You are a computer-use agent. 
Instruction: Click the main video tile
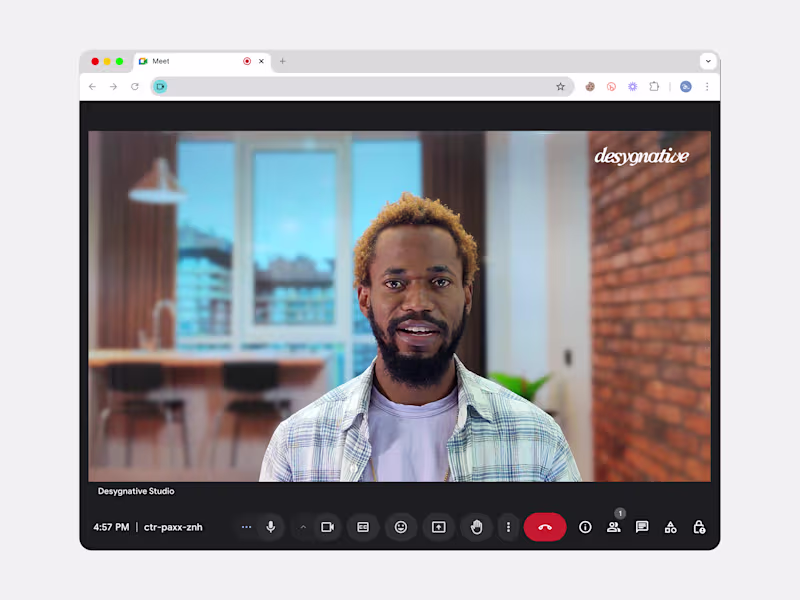(399, 306)
